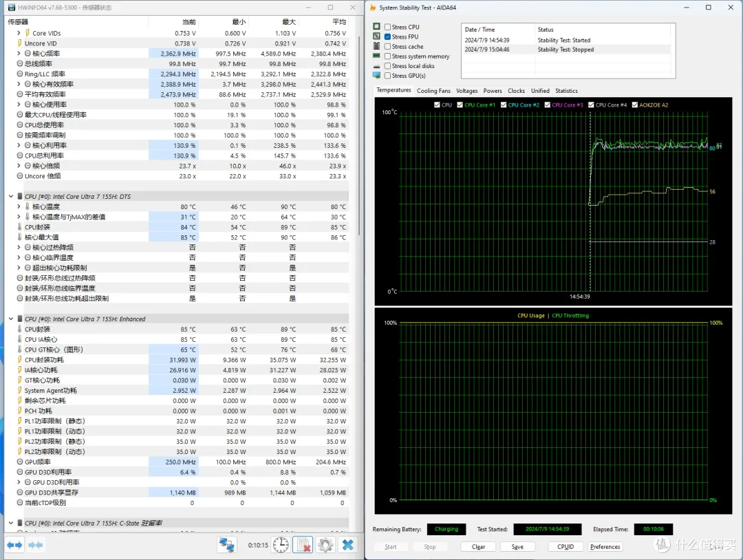
Task: Open HWiNFO settings gear icon
Action: click(x=325, y=545)
